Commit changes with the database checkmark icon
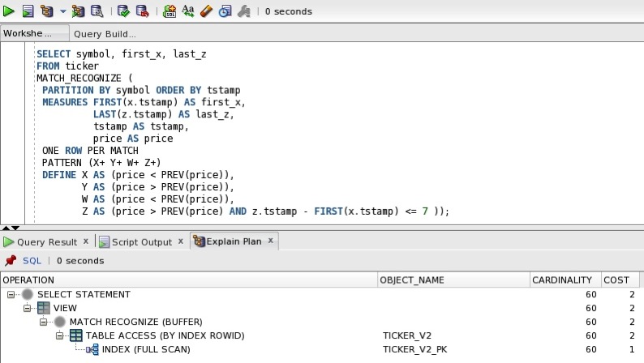Screen dimensions: 644x363 tap(123, 11)
